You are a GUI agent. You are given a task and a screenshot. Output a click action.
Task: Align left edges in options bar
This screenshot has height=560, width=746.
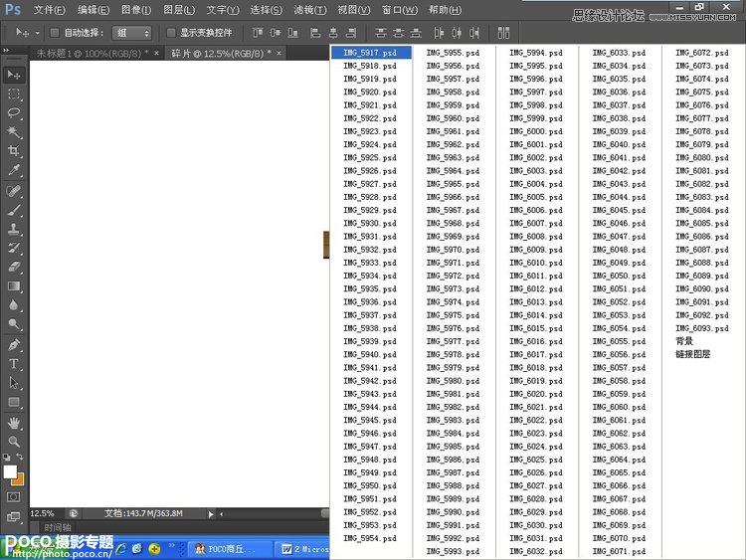click(x=315, y=33)
